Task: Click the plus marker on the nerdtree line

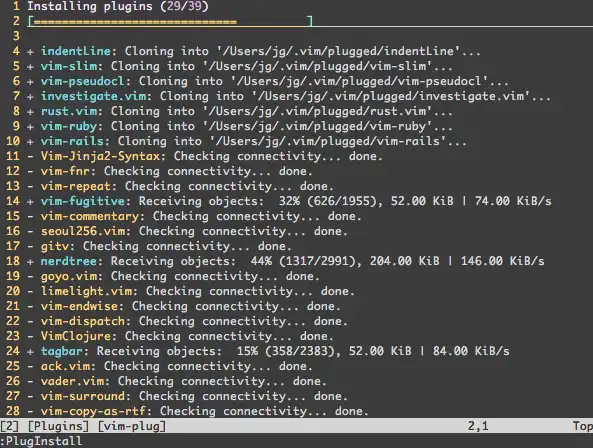Action: coord(30,261)
